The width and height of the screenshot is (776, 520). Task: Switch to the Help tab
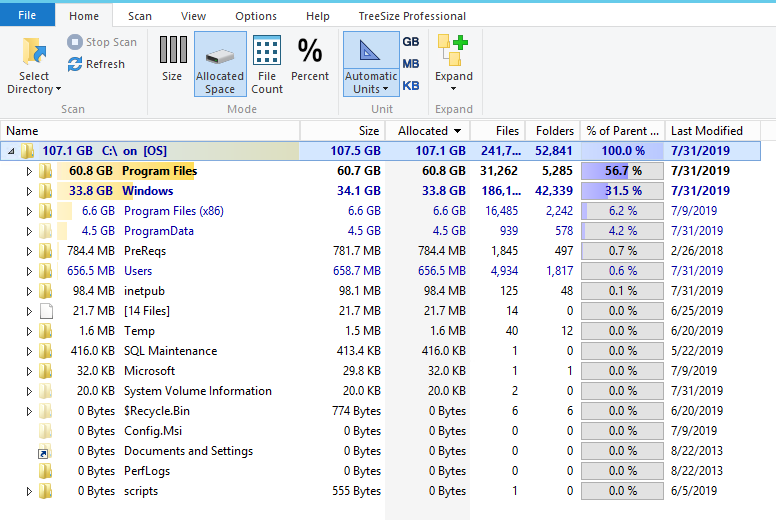point(318,16)
